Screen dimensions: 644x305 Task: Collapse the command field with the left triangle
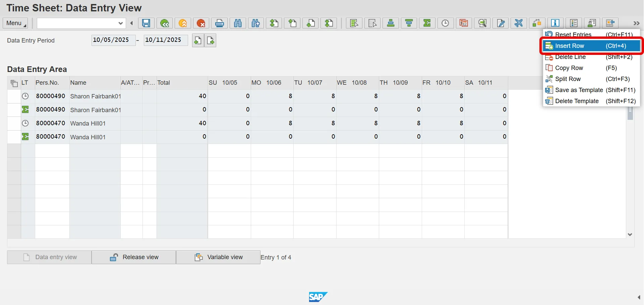[x=131, y=23]
